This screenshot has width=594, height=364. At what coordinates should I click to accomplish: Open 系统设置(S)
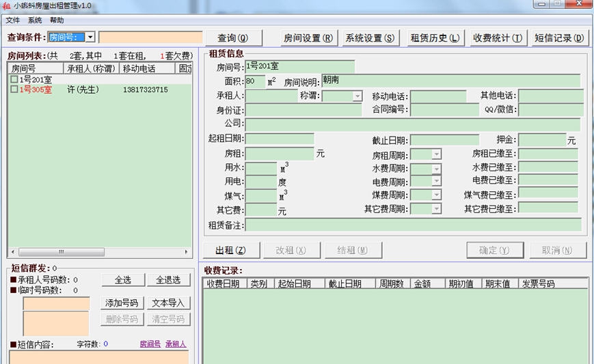coord(370,38)
